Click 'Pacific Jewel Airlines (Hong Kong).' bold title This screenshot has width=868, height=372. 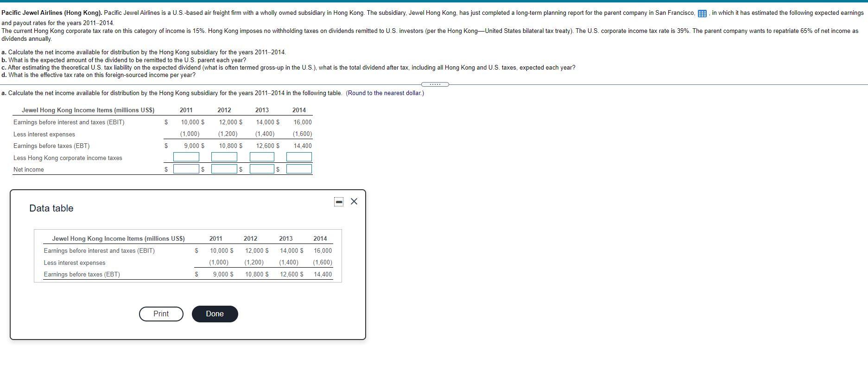tap(52, 13)
